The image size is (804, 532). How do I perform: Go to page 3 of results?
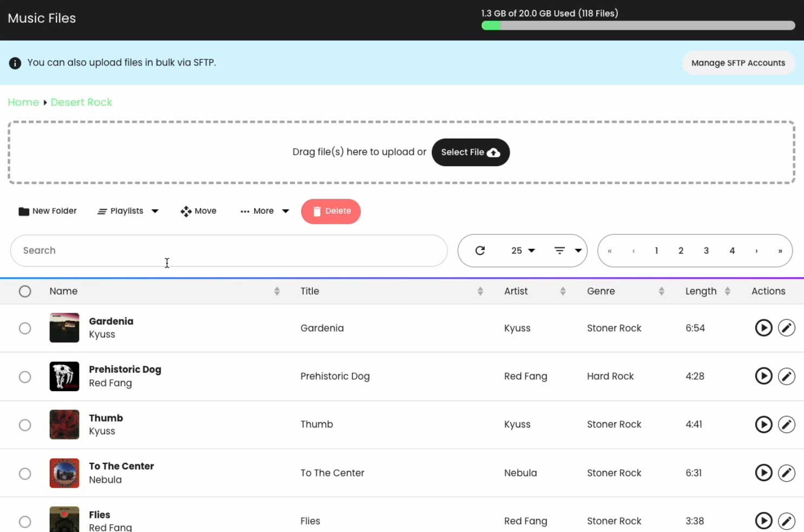706,251
